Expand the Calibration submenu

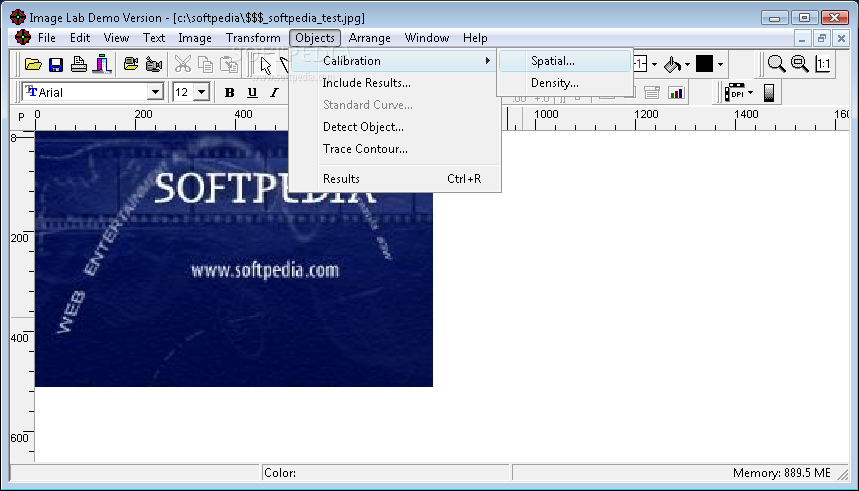click(394, 61)
